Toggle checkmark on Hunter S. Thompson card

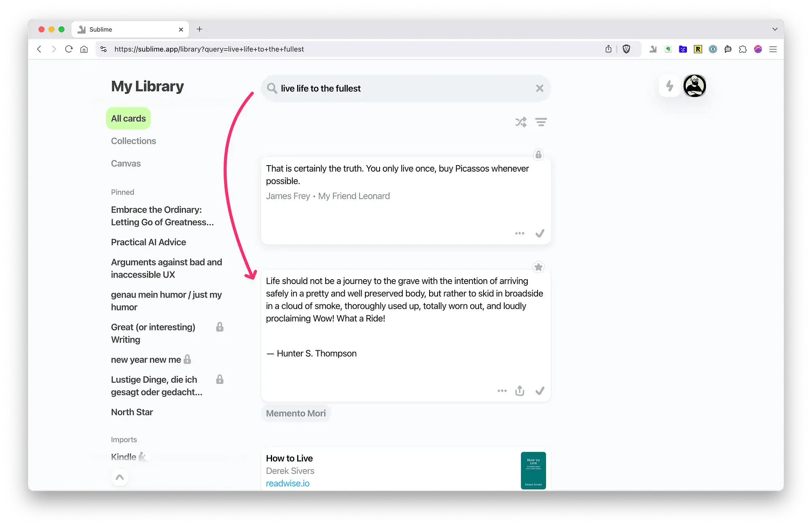[x=540, y=391]
